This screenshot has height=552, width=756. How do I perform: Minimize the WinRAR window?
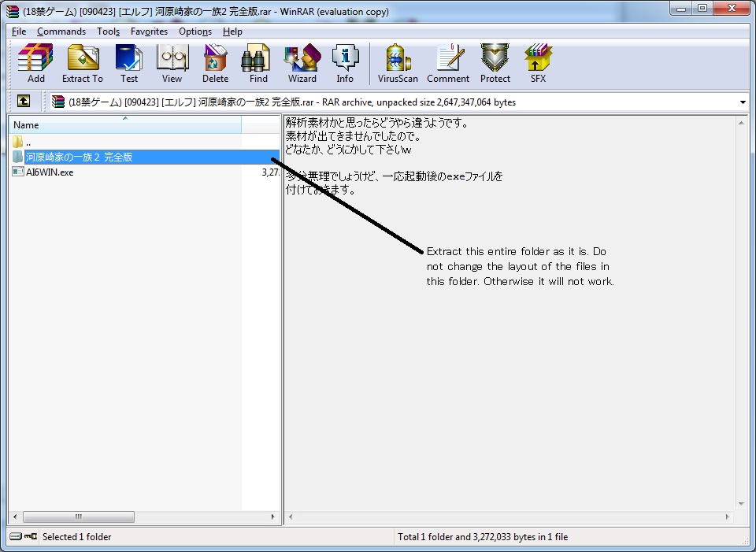point(681,8)
